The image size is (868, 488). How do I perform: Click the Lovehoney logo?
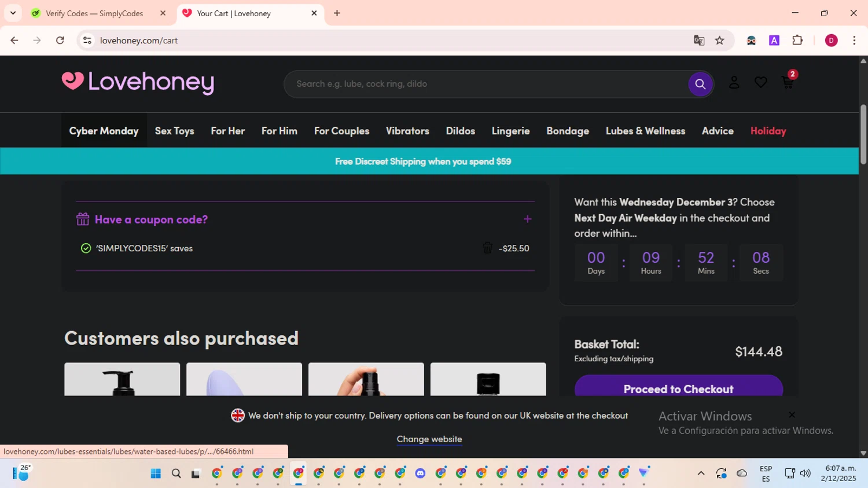pyautogui.click(x=138, y=83)
